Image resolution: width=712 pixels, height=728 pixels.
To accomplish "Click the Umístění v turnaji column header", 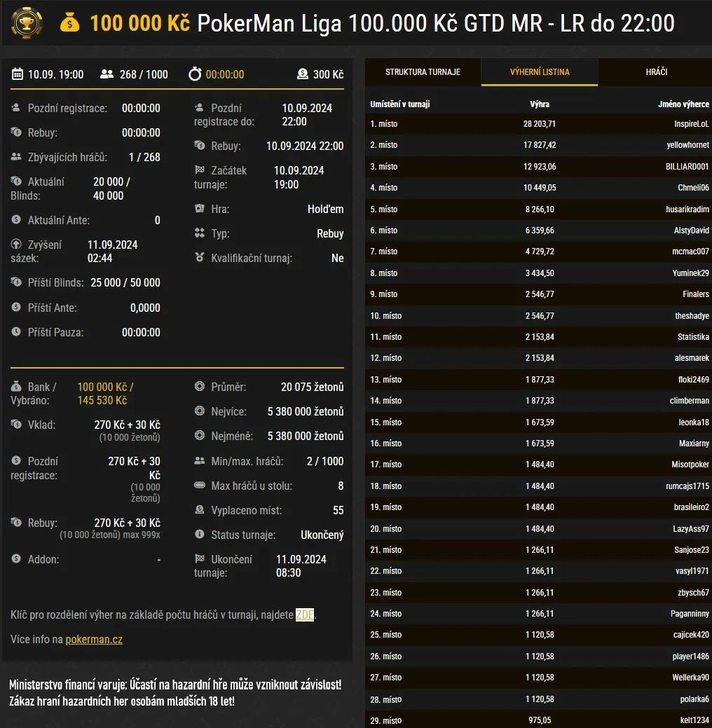I will click(x=399, y=102).
